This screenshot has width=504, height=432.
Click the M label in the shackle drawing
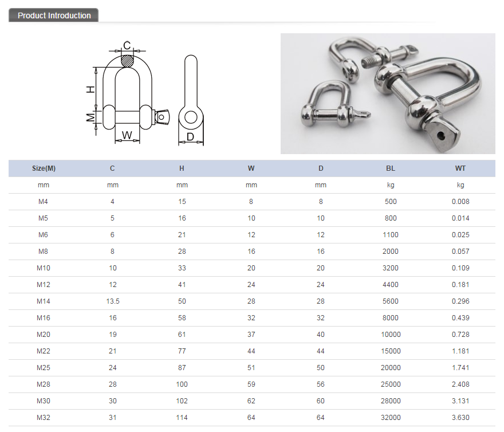click(x=91, y=117)
